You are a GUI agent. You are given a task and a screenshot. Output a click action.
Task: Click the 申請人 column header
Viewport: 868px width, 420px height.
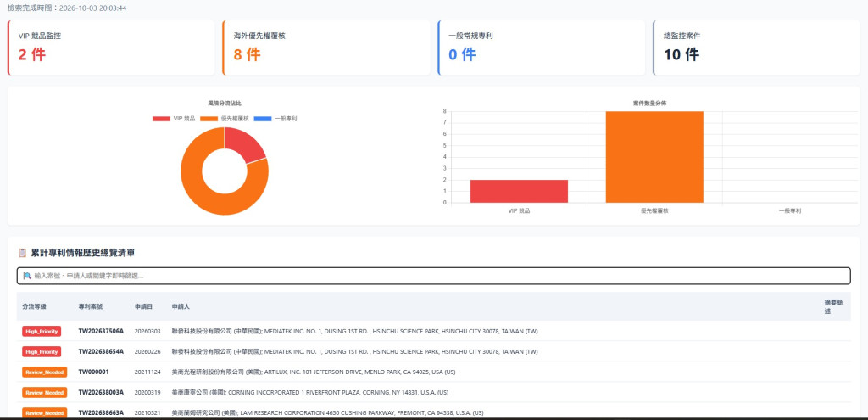181,306
